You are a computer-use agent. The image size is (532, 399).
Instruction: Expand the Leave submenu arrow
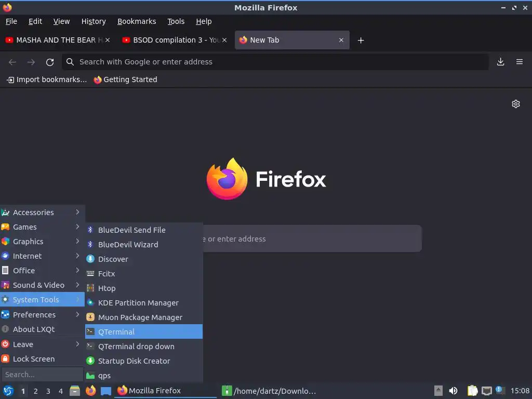tap(77, 344)
